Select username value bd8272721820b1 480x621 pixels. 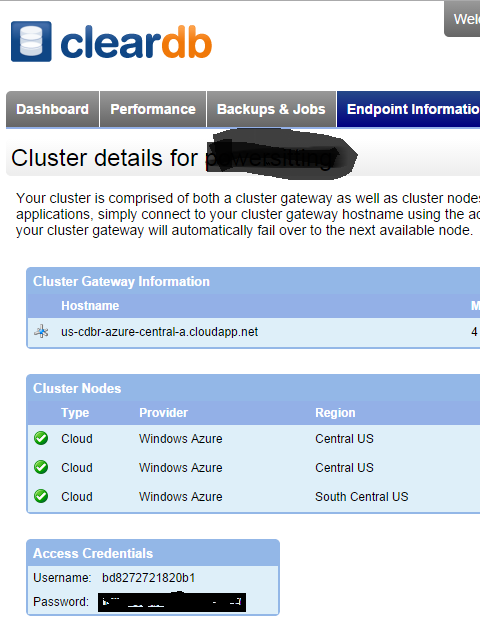(149, 578)
